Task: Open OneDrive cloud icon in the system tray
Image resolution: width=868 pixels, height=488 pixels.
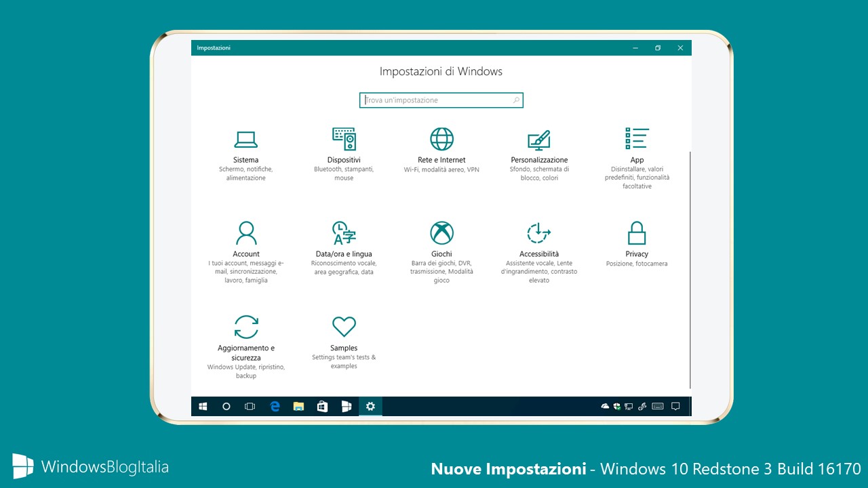Action: (605, 406)
